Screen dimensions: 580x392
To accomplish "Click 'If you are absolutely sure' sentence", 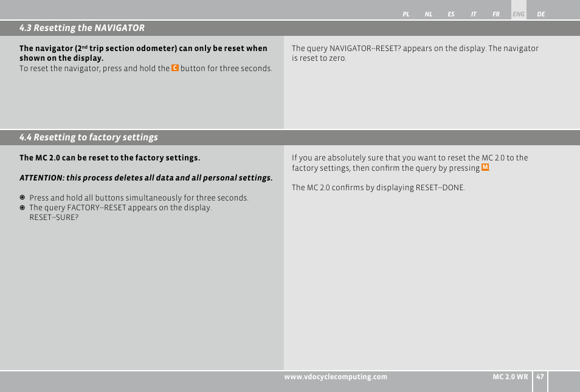I will tap(410, 163).
